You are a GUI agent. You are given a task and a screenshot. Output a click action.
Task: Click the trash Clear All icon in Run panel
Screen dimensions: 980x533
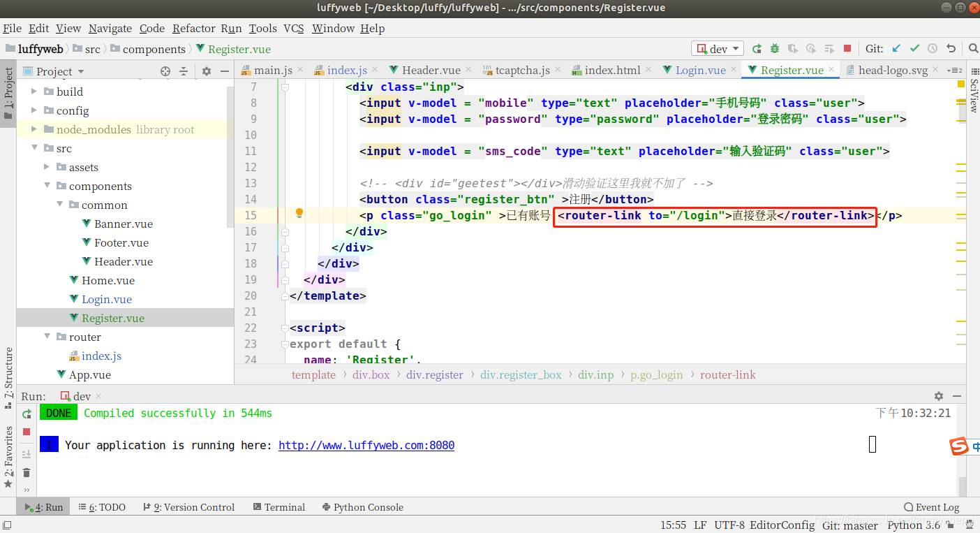(27, 473)
